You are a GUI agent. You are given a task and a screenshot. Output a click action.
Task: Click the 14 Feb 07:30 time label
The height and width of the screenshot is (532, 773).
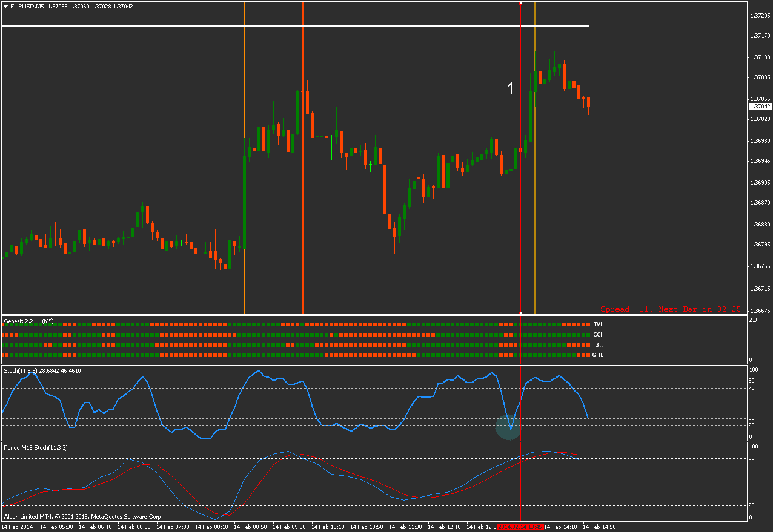pyautogui.click(x=173, y=527)
